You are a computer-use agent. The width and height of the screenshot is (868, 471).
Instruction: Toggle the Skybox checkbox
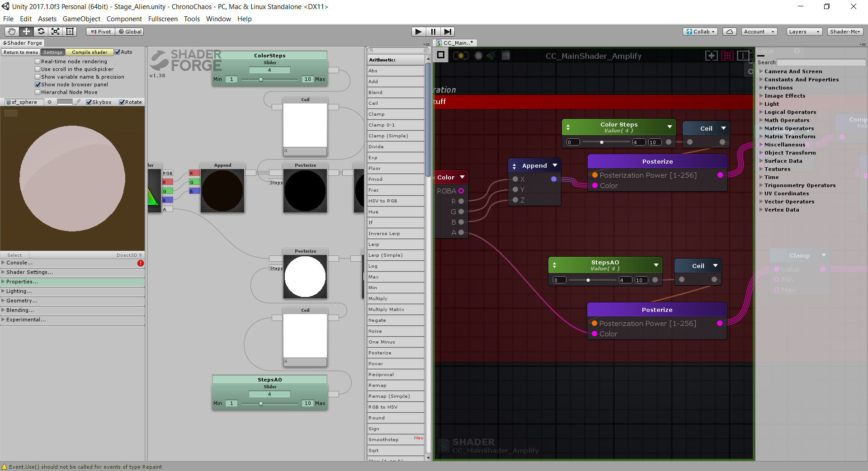click(x=89, y=102)
